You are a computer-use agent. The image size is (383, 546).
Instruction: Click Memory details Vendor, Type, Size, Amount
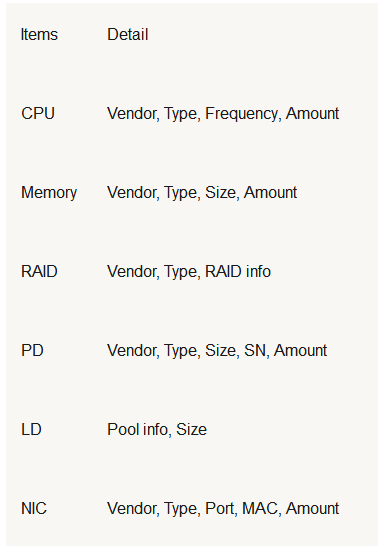click(202, 193)
